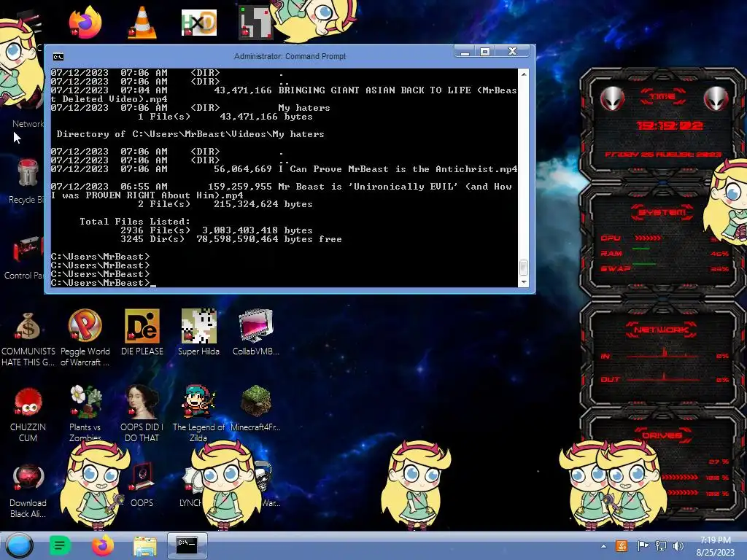
Task: Launch VLC media player cone icon
Action: pos(142,23)
